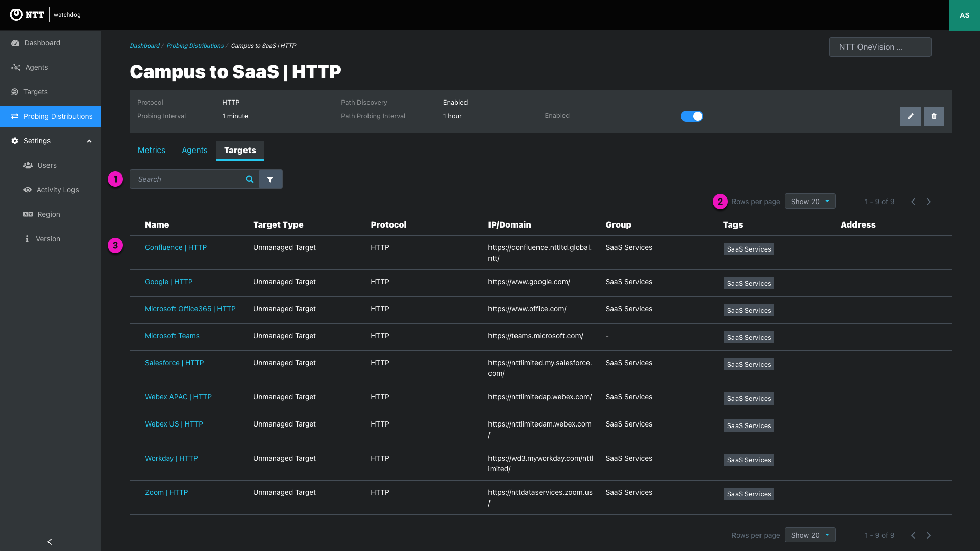Go to previous page, bottom pagination
This screenshot has height=551, width=980.
point(913,535)
